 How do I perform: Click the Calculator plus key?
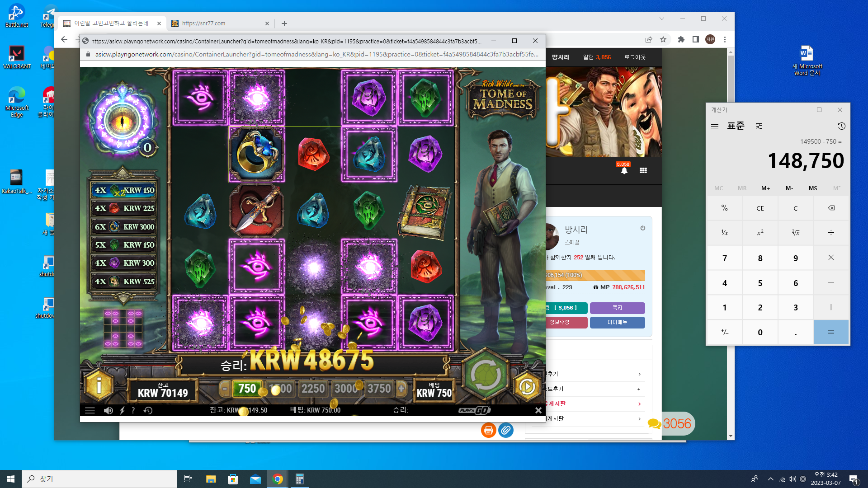click(831, 307)
